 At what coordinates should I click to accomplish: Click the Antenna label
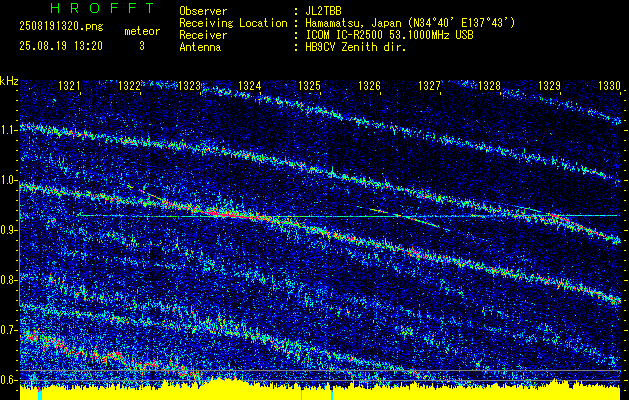[200, 47]
